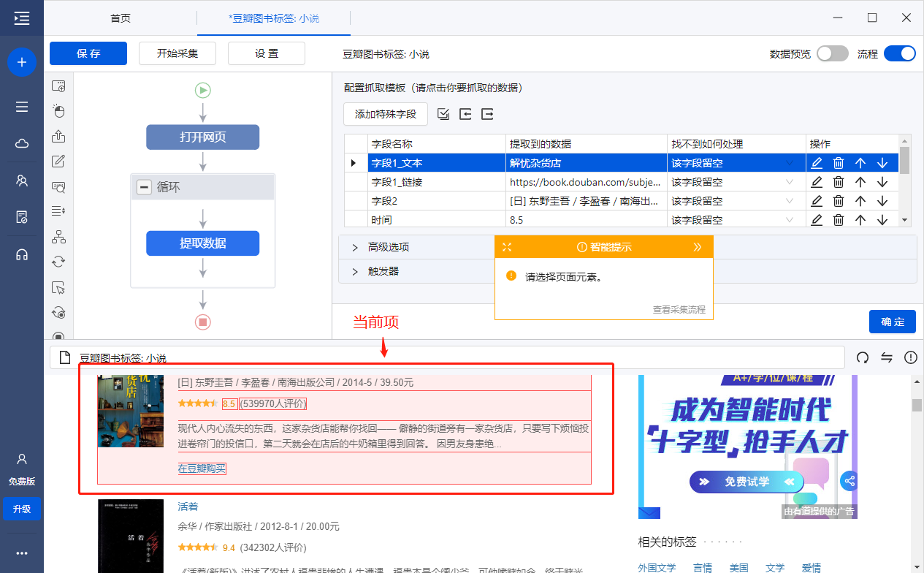The width and height of the screenshot is (924, 573).
Task: Select the loop step tool icon
Action: [x=58, y=262]
